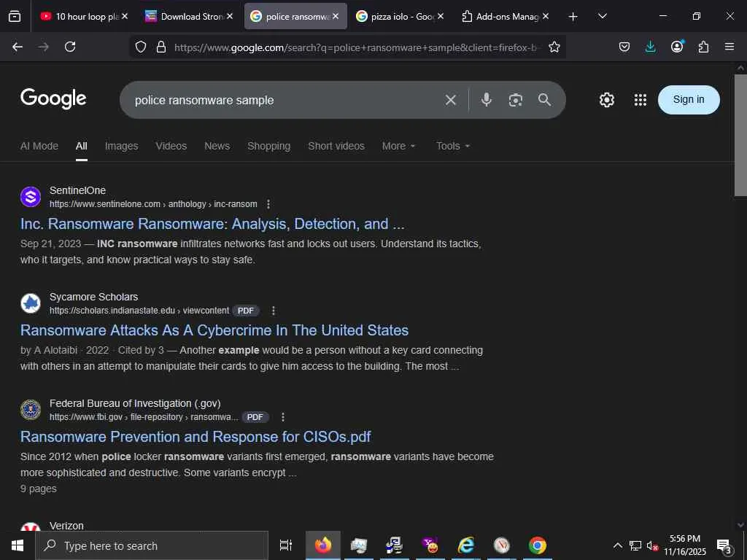This screenshot has height=560, width=747.
Task: Click Windows taskbar search box
Action: pyautogui.click(x=152, y=545)
